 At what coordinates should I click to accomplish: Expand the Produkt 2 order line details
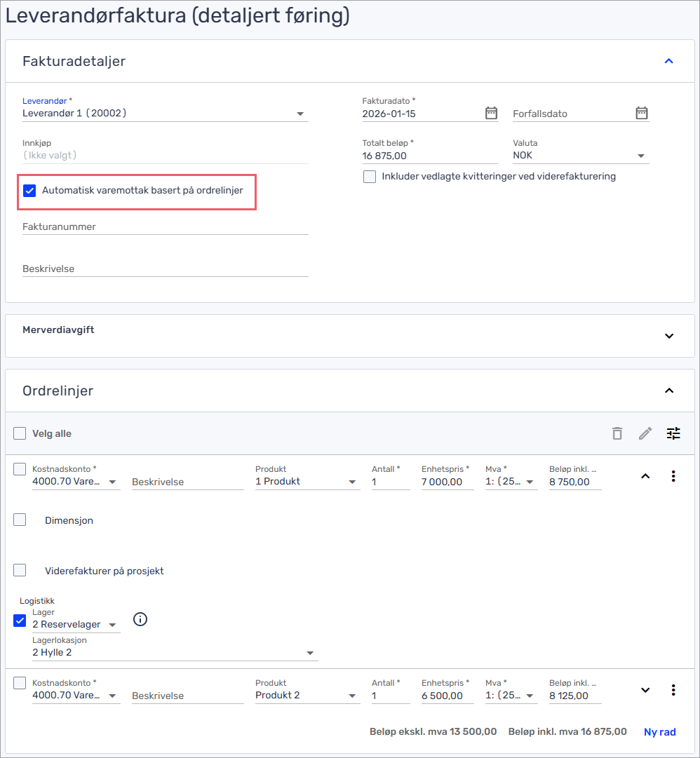coord(645,690)
